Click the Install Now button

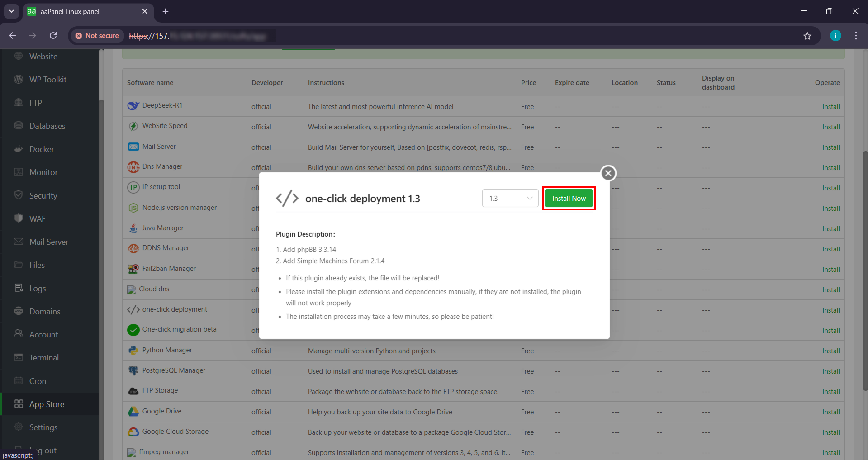tap(569, 198)
